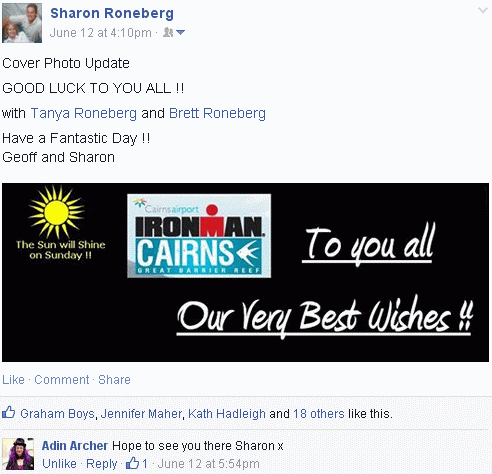Open the June 12 at 4:10pm timestamp
This screenshot has height=474, width=492.
(x=101, y=33)
